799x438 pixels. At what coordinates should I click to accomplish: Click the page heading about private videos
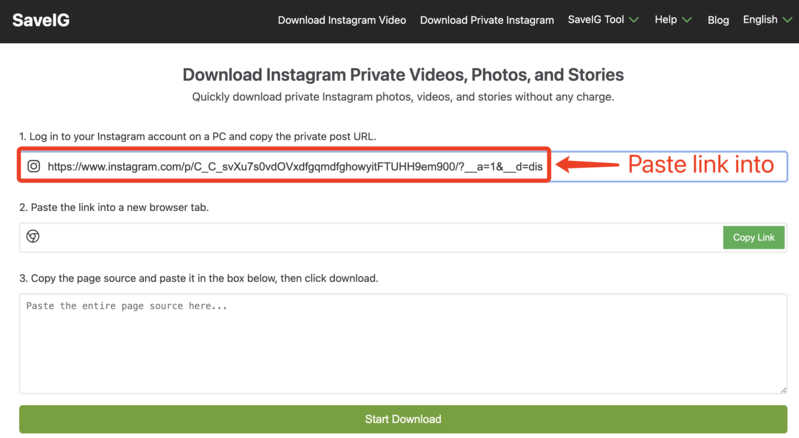pos(403,75)
